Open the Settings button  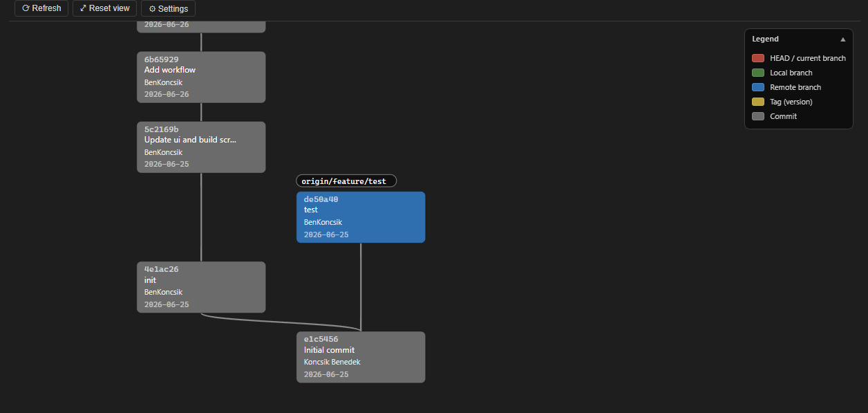pos(168,8)
